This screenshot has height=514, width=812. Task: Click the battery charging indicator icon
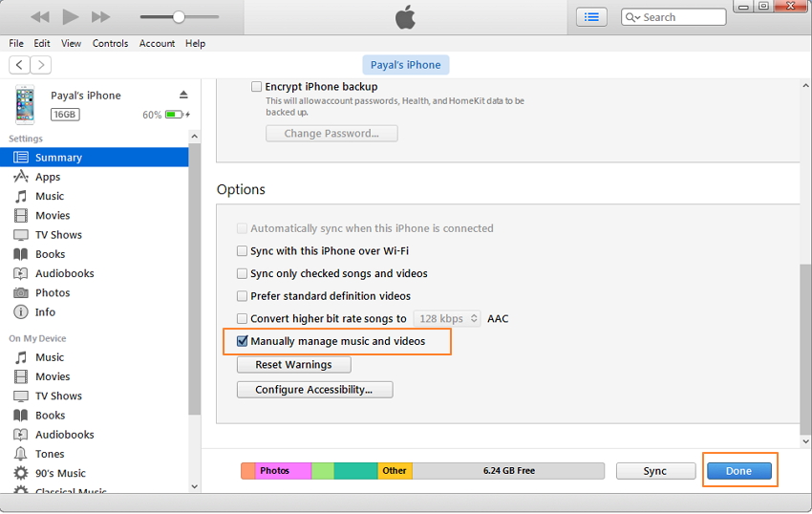tap(177, 115)
